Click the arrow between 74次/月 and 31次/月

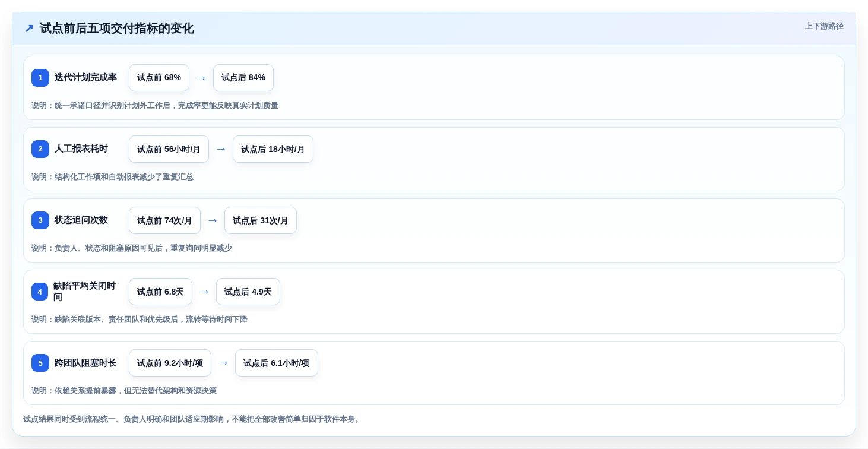click(213, 220)
